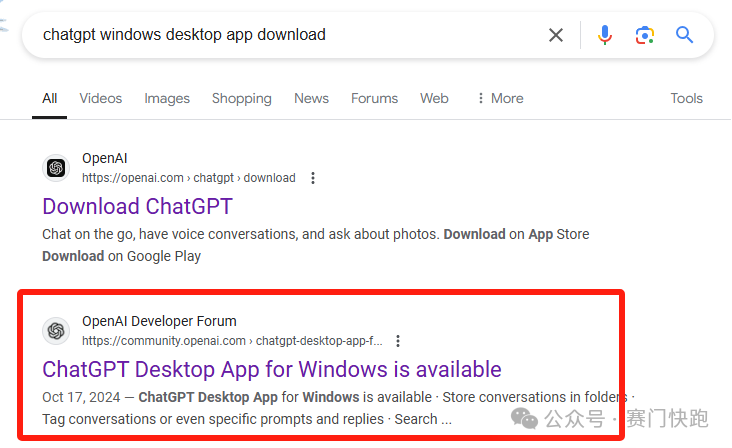This screenshot has height=448, width=732.
Task: Click the OpenAI favicon on the first result
Action: tap(57, 168)
